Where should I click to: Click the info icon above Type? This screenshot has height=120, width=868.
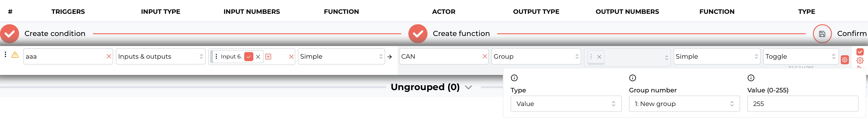point(514,78)
